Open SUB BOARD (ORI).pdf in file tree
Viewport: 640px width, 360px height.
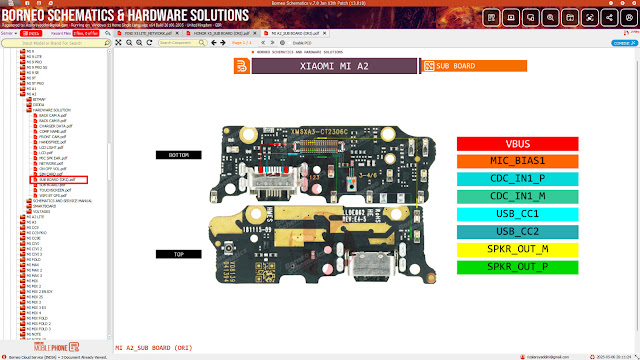click(x=57, y=180)
